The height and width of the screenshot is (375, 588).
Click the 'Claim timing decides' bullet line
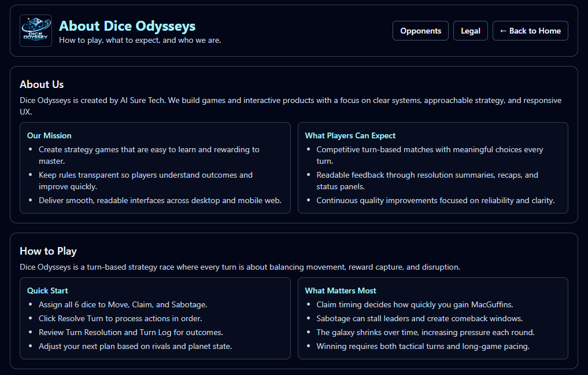[415, 304]
